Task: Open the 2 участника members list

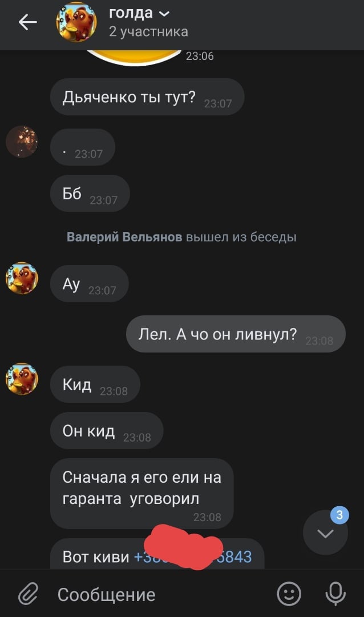Action: pyautogui.click(x=148, y=31)
